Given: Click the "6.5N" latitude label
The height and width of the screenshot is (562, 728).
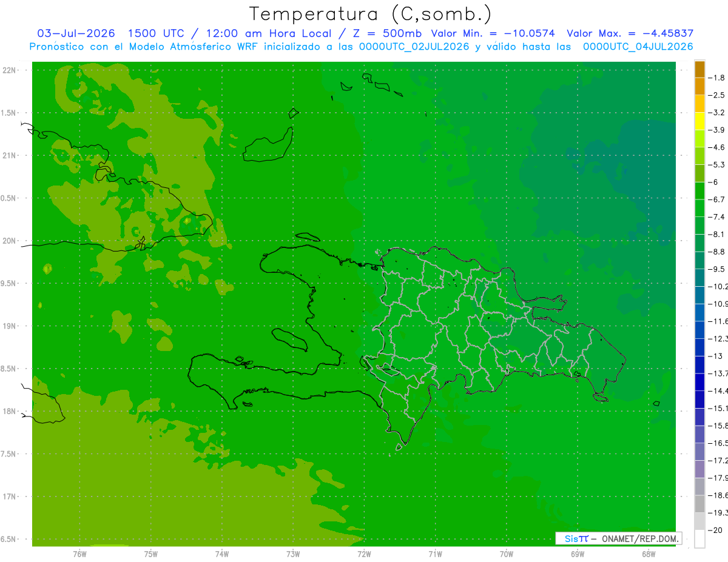Looking at the screenshot, I should [8, 540].
